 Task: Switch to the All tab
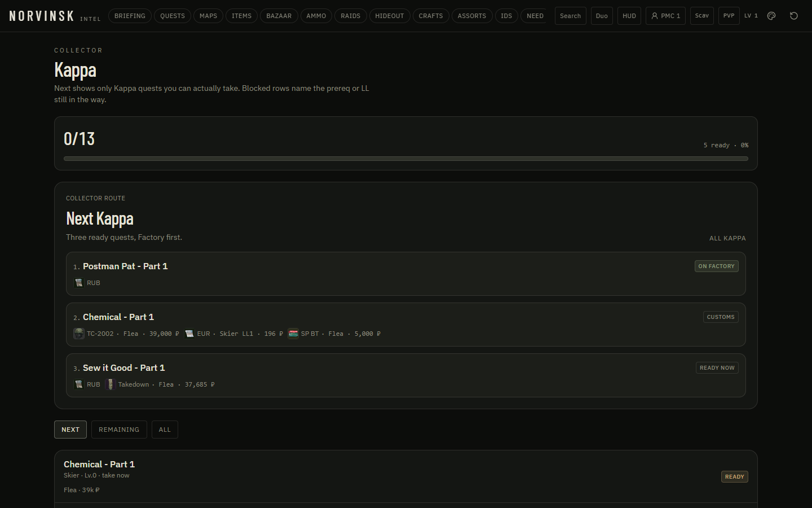point(165,430)
